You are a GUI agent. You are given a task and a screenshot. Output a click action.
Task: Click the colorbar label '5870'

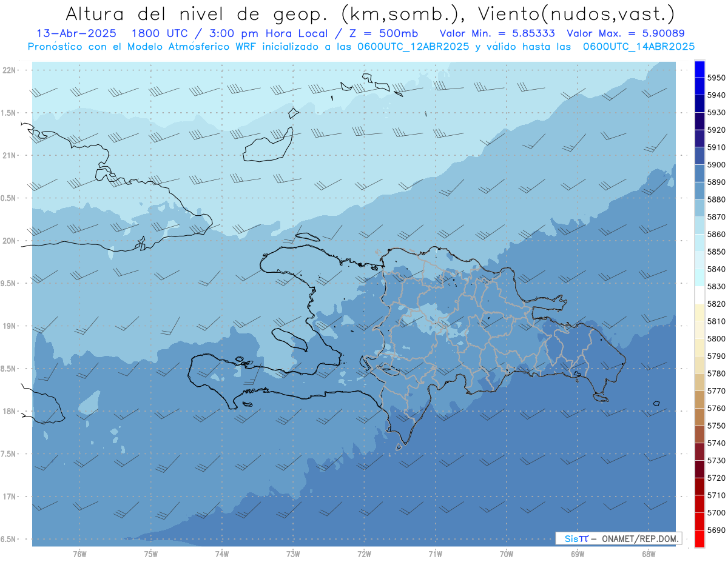click(716, 216)
